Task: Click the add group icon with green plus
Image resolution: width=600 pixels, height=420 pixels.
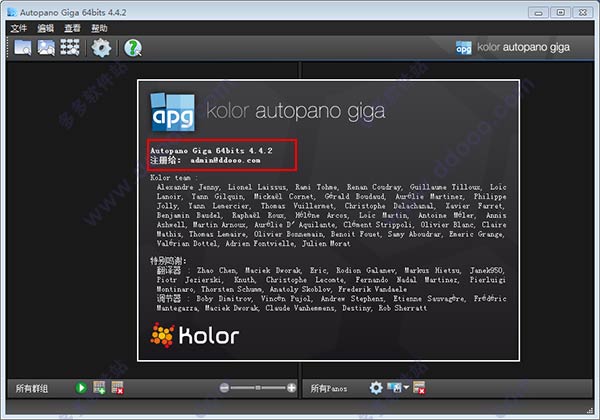Action: [99, 387]
